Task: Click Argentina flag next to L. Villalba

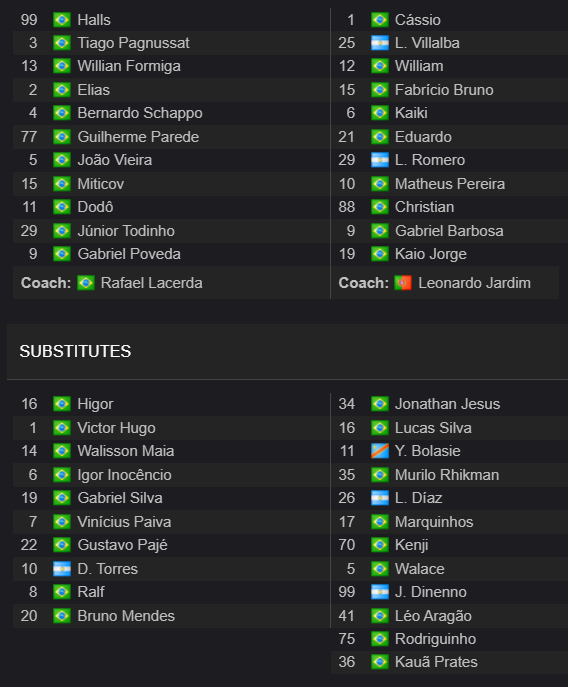Action: pyautogui.click(x=380, y=43)
